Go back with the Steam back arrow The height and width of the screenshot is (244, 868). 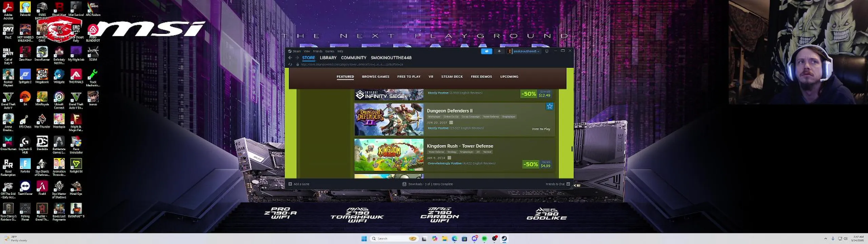pos(290,58)
